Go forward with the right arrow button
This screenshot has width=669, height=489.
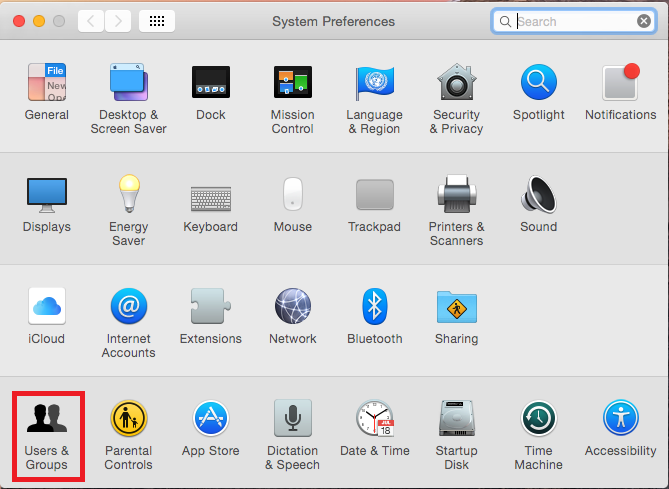click(x=118, y=21)
